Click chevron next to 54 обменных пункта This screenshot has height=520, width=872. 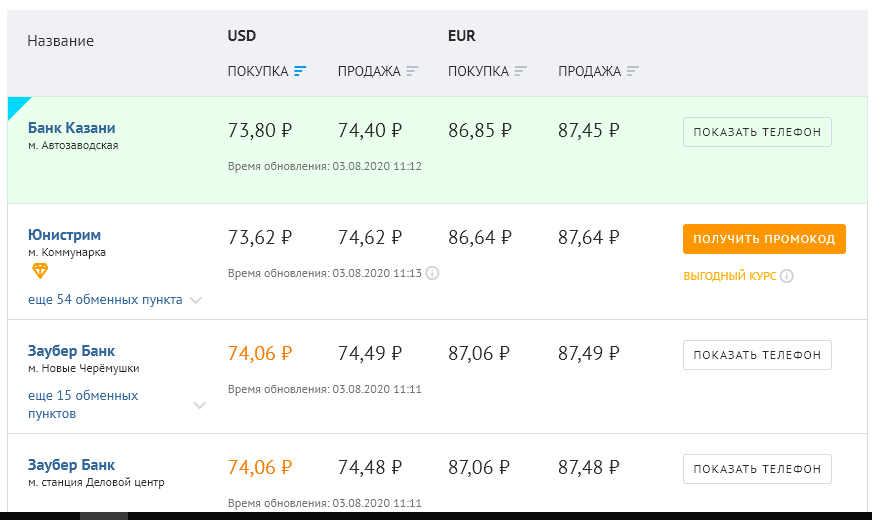pos(196,300)
